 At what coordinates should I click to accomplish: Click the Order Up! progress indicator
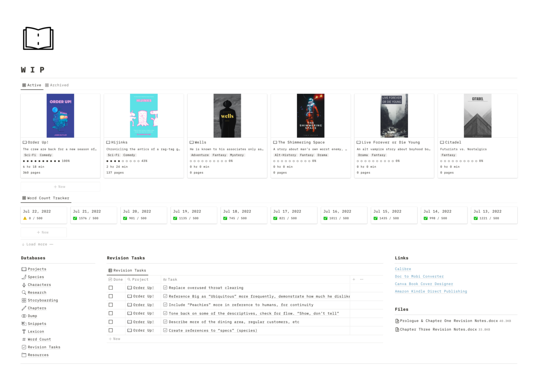click(x=46, y=161)
